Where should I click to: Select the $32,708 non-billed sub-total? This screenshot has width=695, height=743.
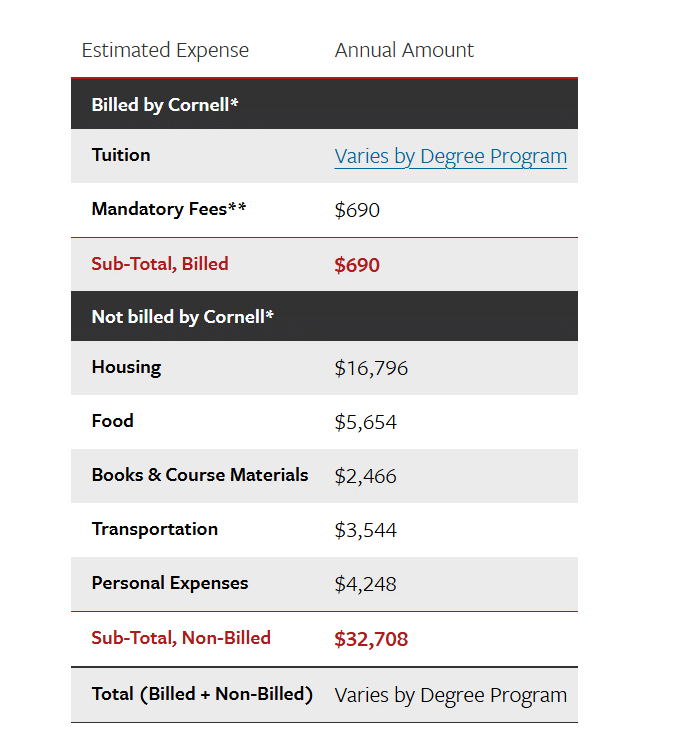click(371, 639)
